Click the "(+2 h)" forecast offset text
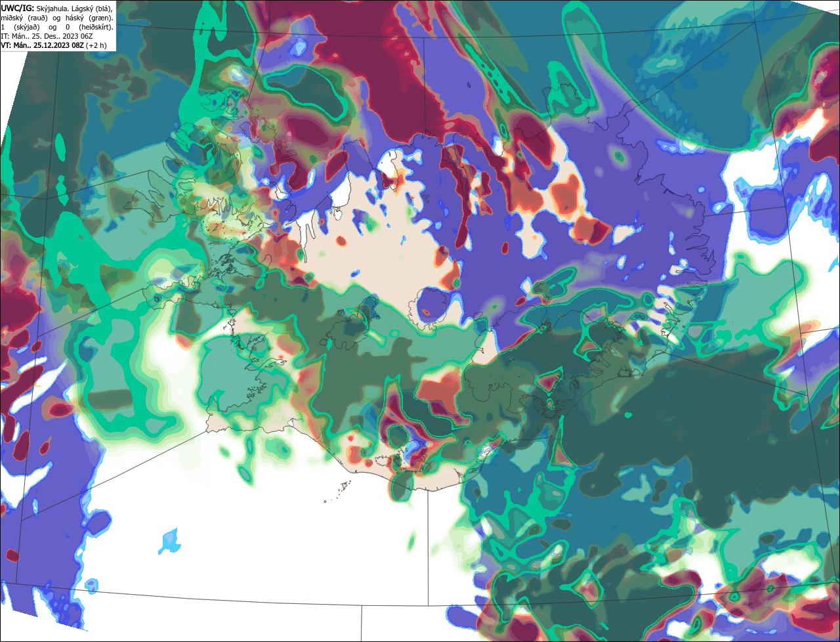The height and width of the screenshot is (642, 840). coord(96,45)
